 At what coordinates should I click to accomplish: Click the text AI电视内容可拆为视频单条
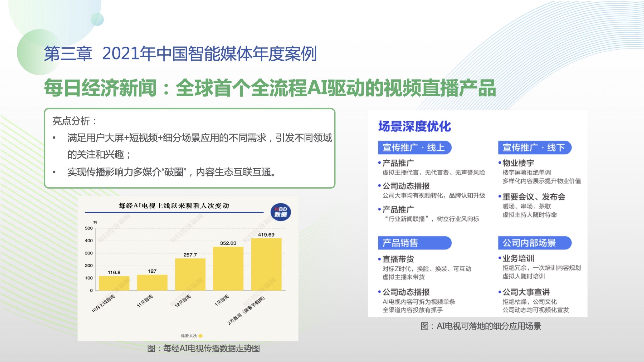click(x=419, y=302)
